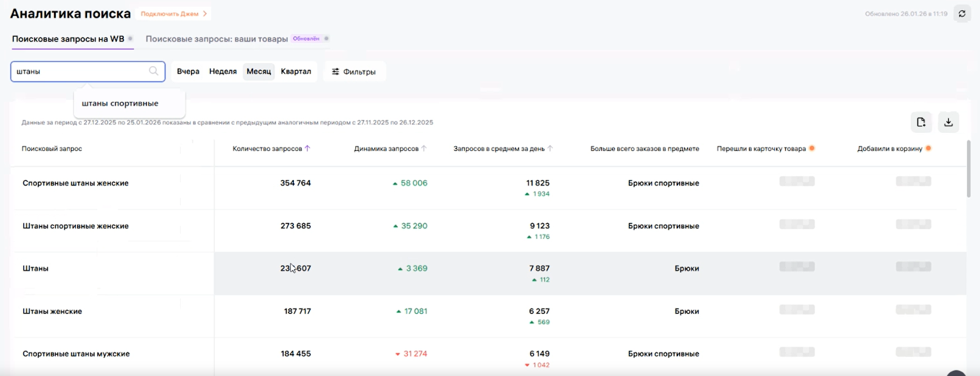The width and height of the screenshot is (980, 376).
Task: Click the Штаны женские query row
Action: pyautogui.click(x=52, y=311)
